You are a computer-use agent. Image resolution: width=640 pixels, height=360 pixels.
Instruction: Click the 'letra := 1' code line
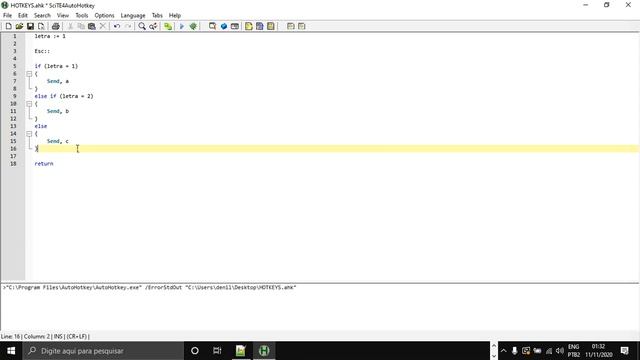[x=50, y=36]
